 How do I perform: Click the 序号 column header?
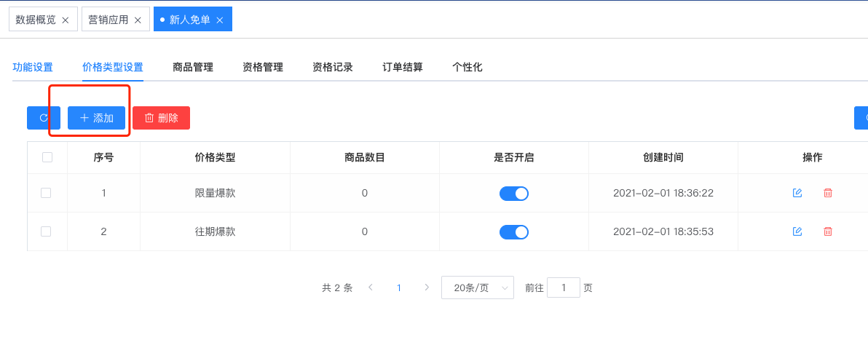click(103, 157)
